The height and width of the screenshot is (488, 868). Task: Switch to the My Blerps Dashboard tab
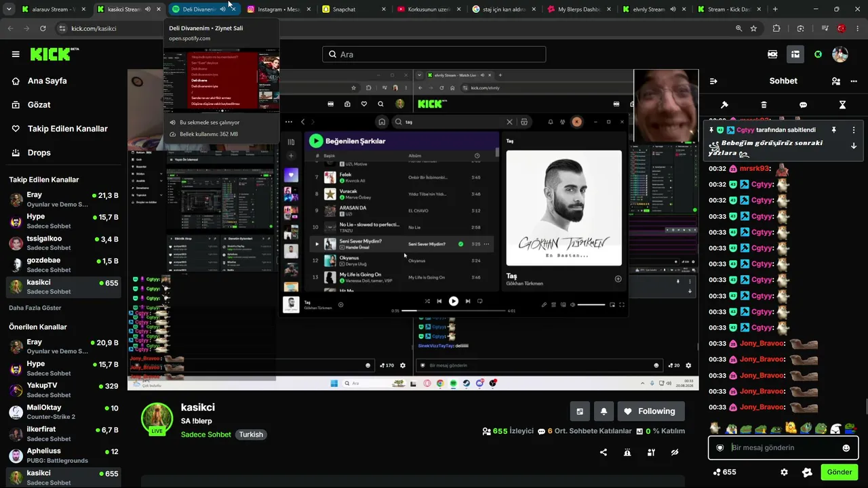(x=578, y=9)
